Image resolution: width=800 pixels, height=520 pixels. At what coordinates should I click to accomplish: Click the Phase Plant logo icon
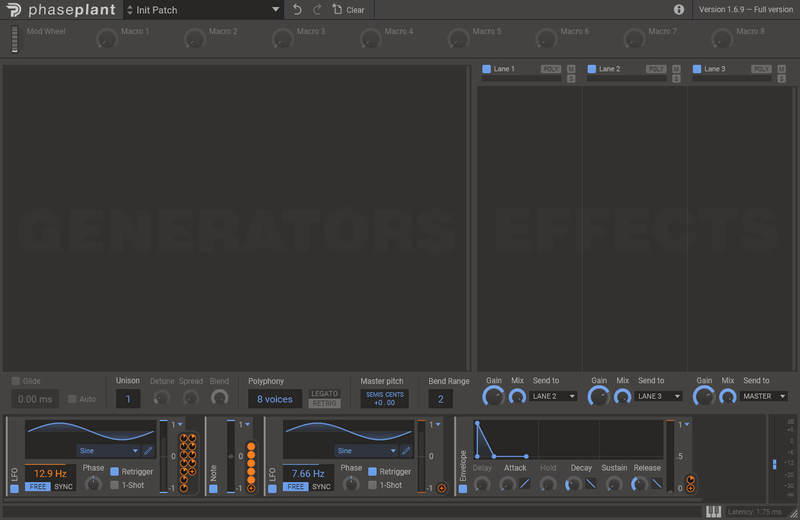pyautogui.click(x=13, y=10)
